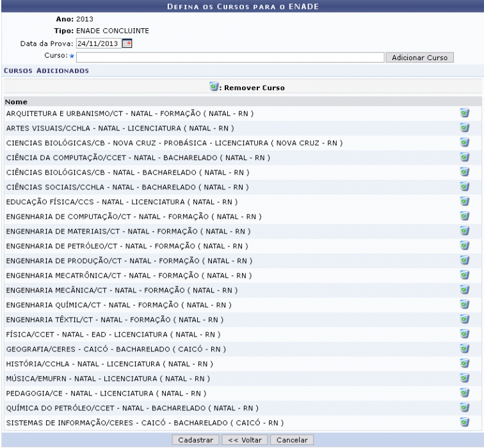Remove ARQUITETURA E URBANISMO course
484x448 pixels.
click(x=465, y=113)
